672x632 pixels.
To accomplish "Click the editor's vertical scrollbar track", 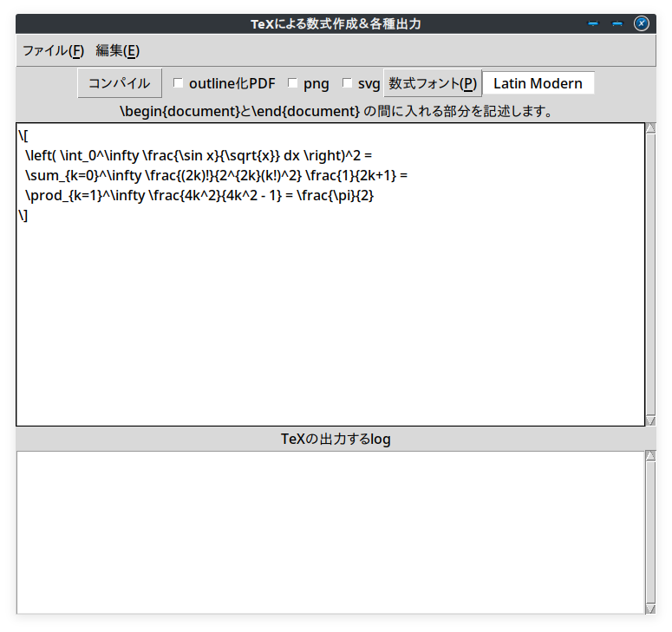I will 650,277.
